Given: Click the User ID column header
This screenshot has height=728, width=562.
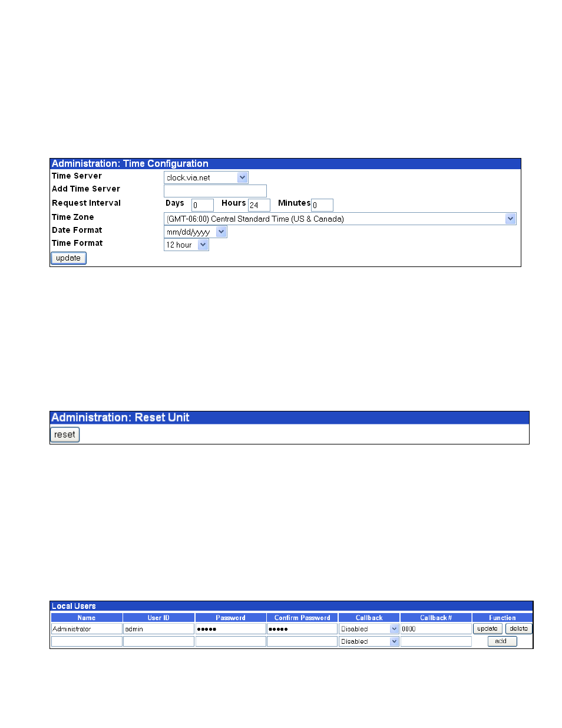Looking at the screenshot, I should pos(158,618).
